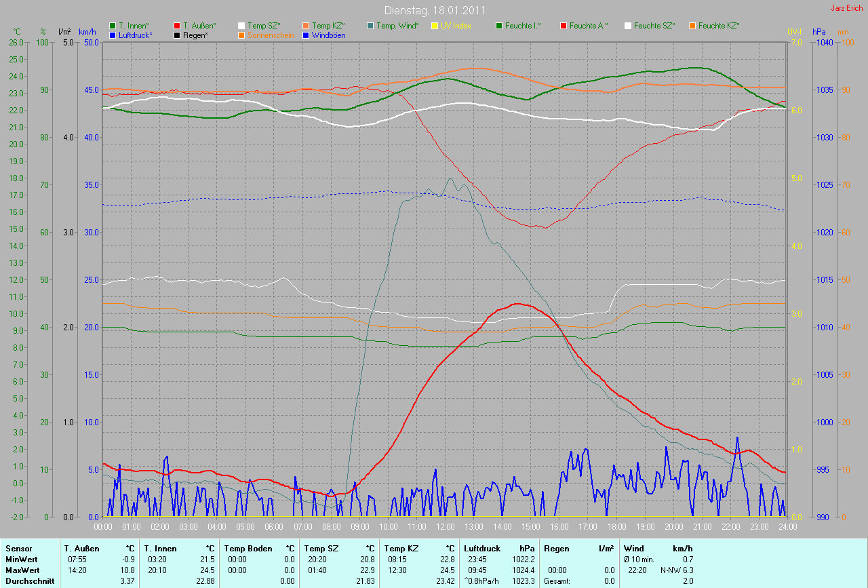This screenshot has width=868, height=588.
Task: Click the 12:30 time in Temp KZ column
Action: 397,570
